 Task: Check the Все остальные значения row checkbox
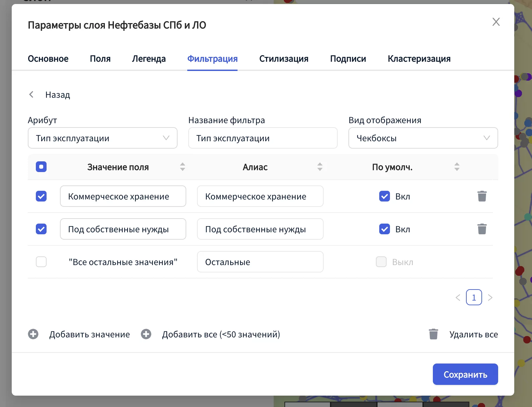coord(41,262)
